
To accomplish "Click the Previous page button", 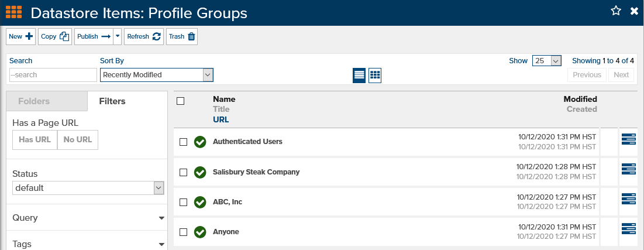I will coord(587,75).
